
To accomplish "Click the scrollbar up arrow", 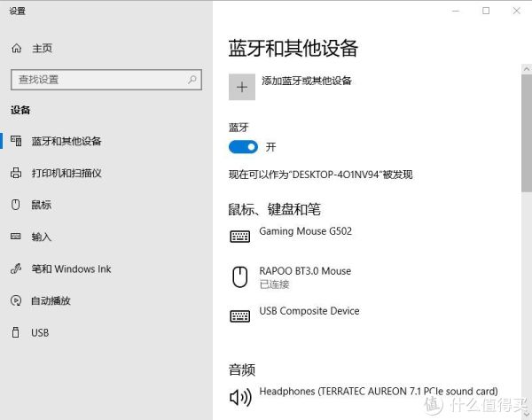I will tap(527, 69).
